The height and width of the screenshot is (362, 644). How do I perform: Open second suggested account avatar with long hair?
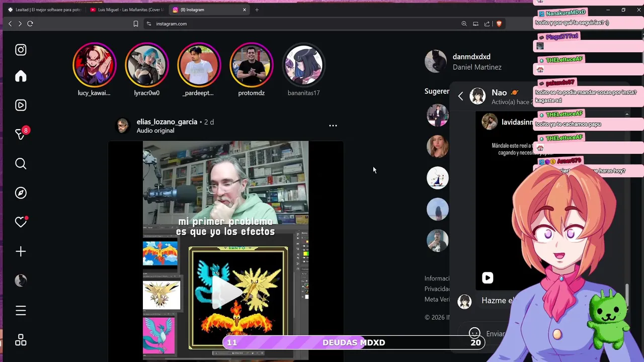[x=437, y=146]
